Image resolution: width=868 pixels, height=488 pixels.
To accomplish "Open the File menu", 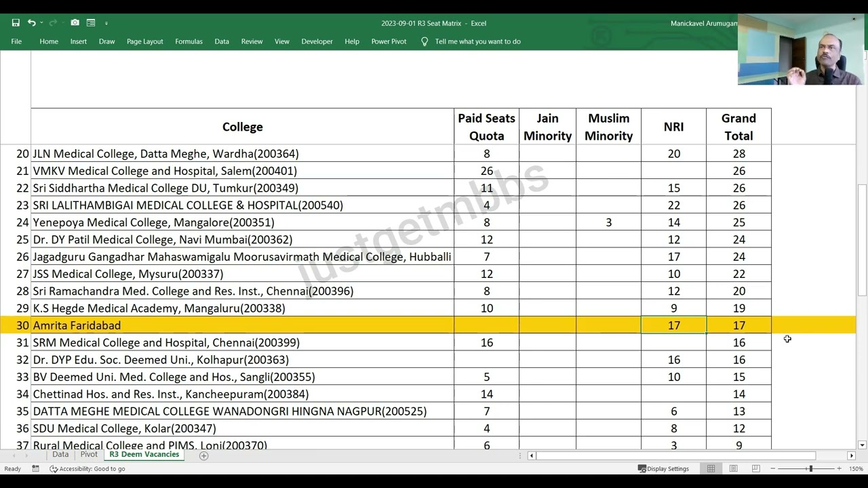I will point(16,41).
